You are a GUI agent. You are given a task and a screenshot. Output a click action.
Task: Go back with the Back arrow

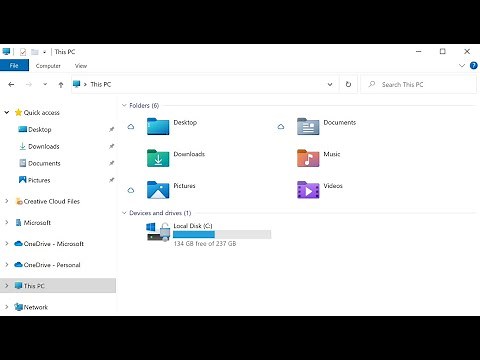[x=11, y=85]
